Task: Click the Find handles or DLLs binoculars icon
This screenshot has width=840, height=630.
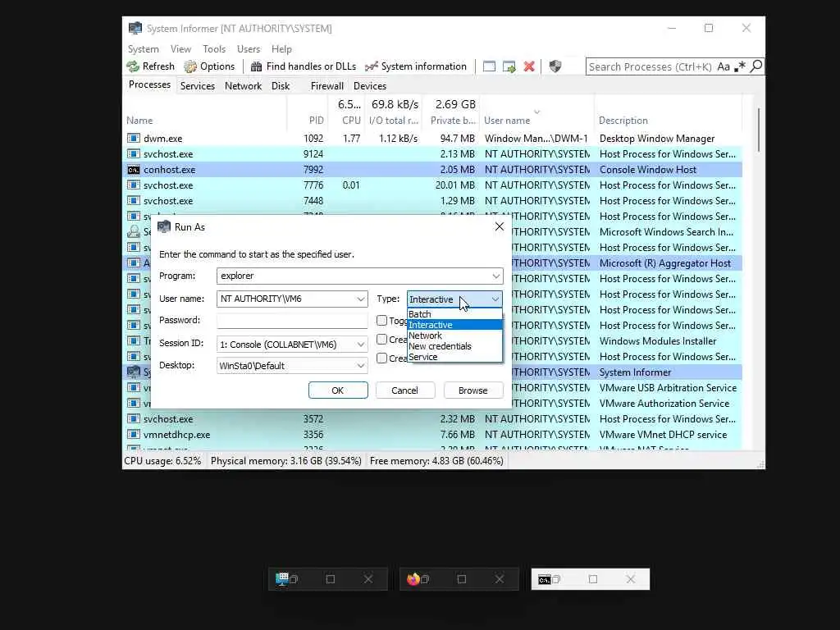Action: pos(257,66)
